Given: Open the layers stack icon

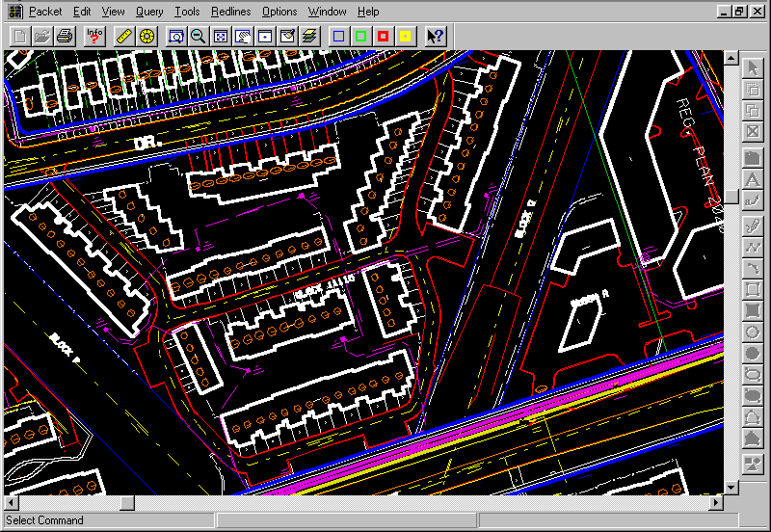Looking at the screenshot, I should point(308,36).
